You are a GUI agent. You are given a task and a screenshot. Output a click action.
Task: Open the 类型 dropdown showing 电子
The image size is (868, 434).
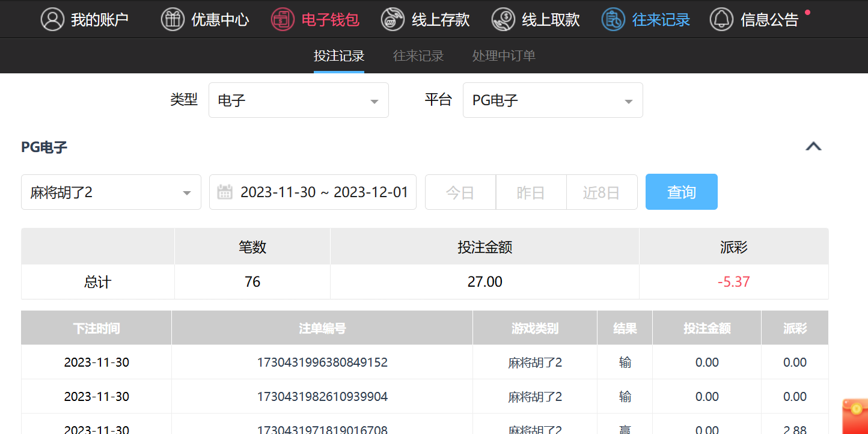[298, 100]
